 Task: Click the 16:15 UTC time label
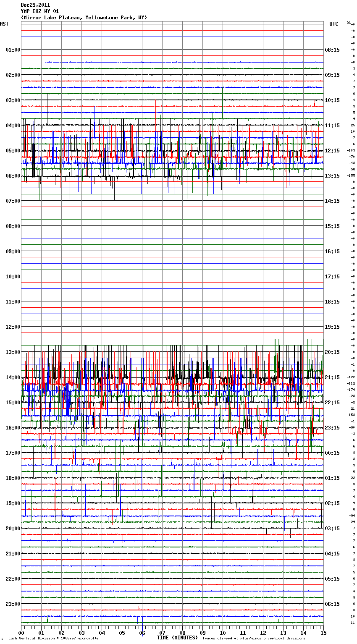pyautogui.click(x=332, y=251)
